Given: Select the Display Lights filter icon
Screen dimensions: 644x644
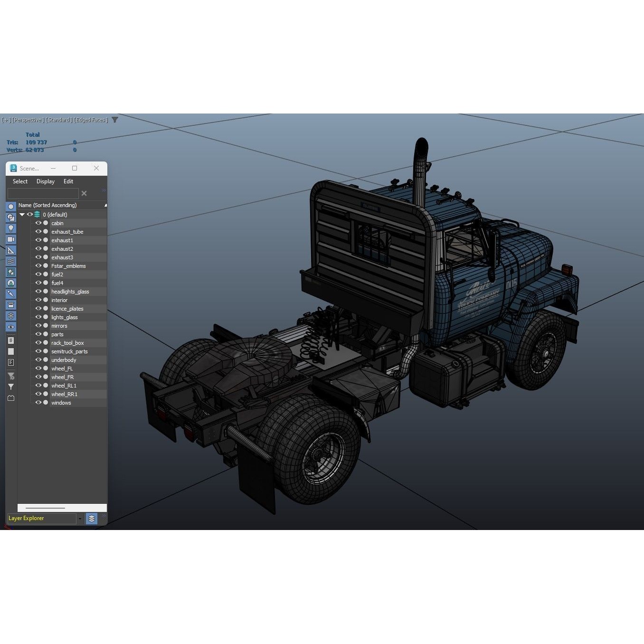Looking at the screenshot, I should click(11, 228).
